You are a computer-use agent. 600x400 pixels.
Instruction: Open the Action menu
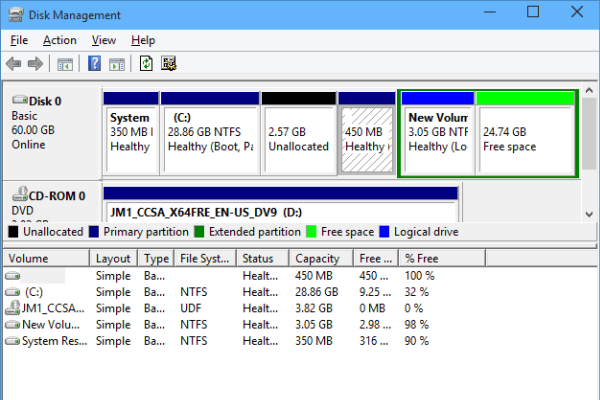pyautogui.click(x=59, y=40)
